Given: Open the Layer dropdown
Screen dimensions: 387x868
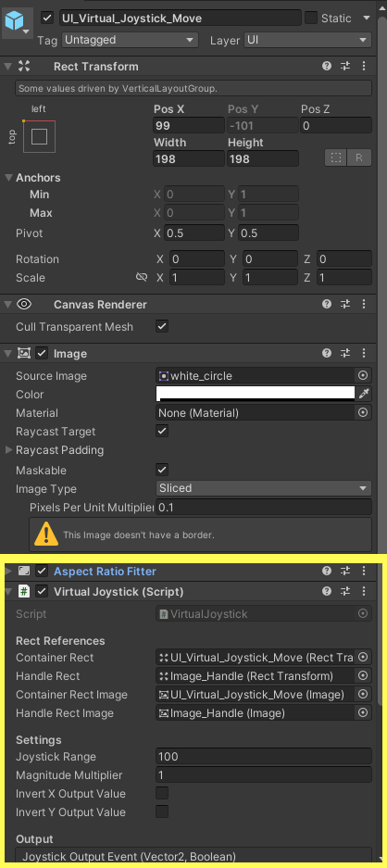Looking at the screenshot, I should (307, 40).
